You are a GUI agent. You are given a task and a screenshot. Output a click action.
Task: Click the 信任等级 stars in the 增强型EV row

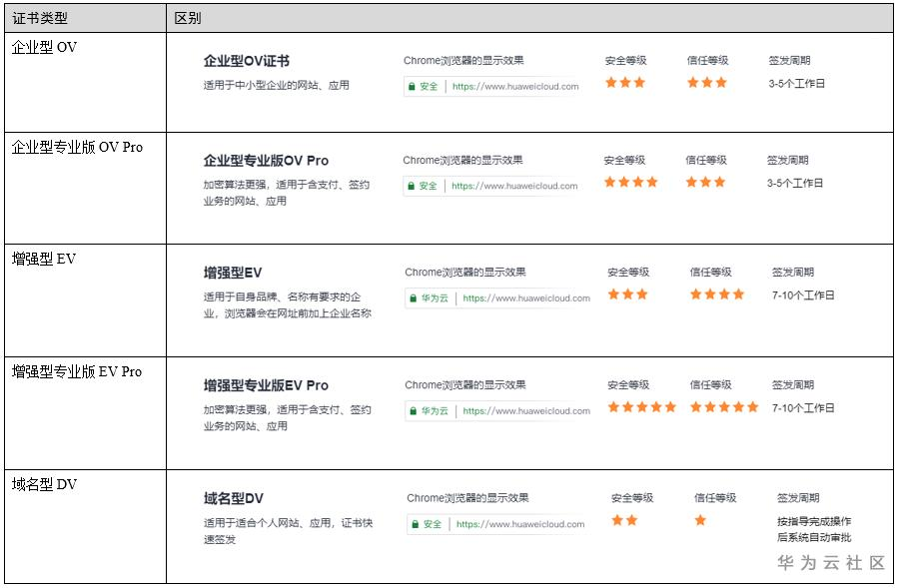point(717,294)
